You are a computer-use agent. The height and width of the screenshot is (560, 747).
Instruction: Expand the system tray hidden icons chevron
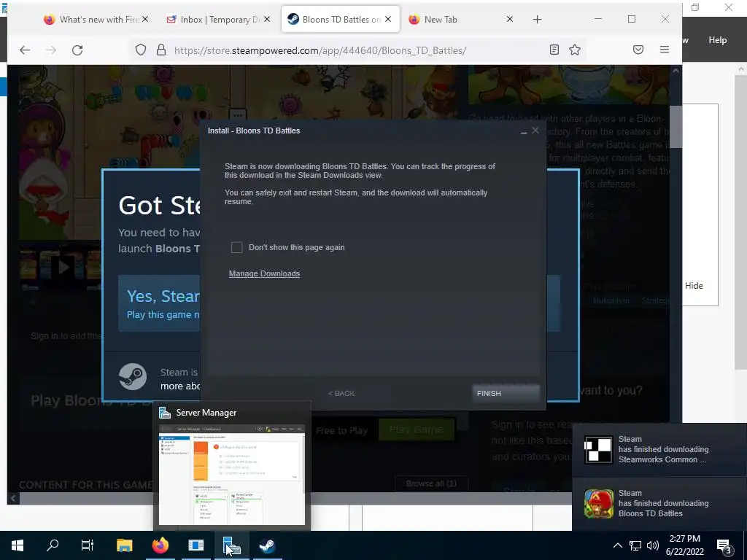tap(617, 545)
